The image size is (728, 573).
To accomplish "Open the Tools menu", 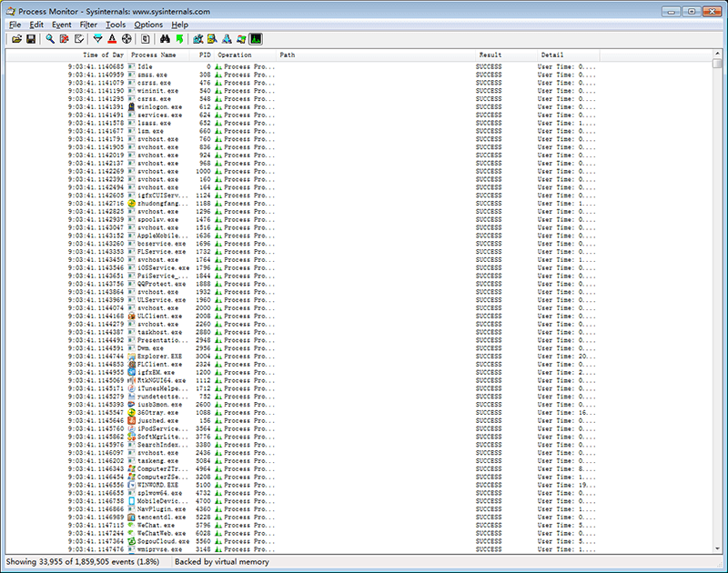I will [x=116, y=25].
